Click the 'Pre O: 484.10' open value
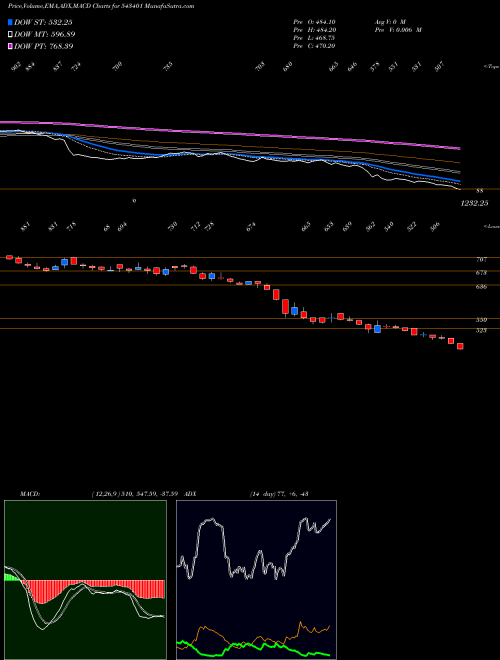The height and width of the screenshot is (660, 500). point(314,22)
